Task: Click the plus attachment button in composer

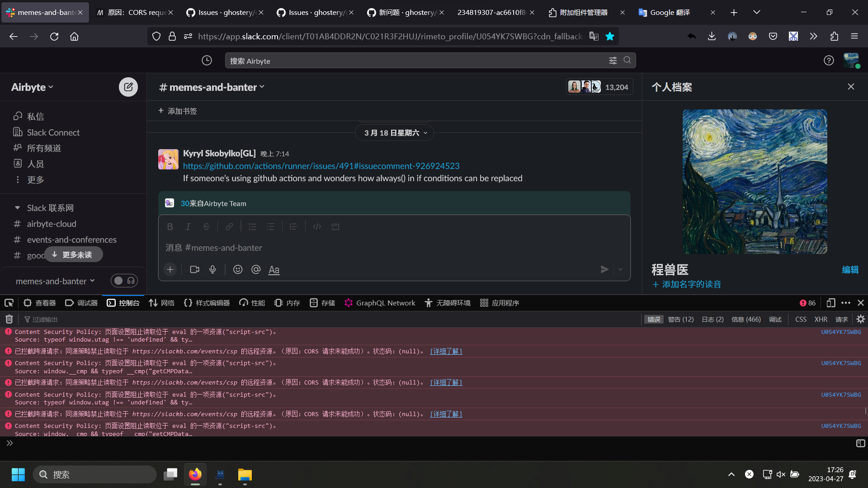Action: (x=170, y=269)
